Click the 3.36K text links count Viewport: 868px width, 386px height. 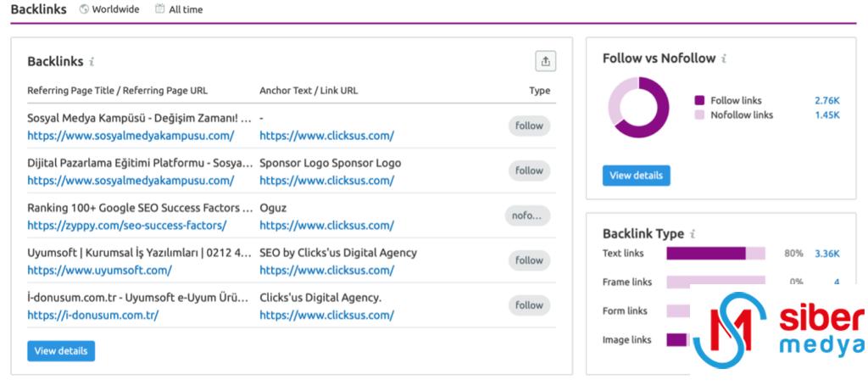click(x=827, y=254)
